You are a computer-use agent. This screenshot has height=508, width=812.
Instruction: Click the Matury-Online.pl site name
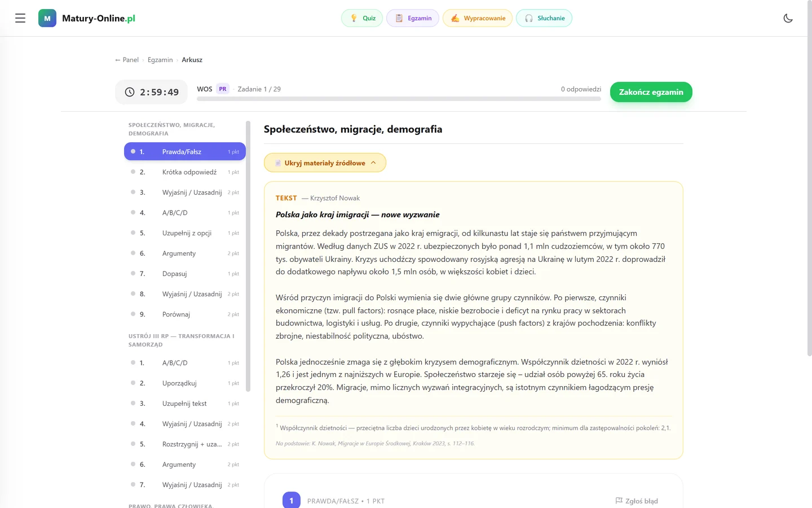(99, 18)
